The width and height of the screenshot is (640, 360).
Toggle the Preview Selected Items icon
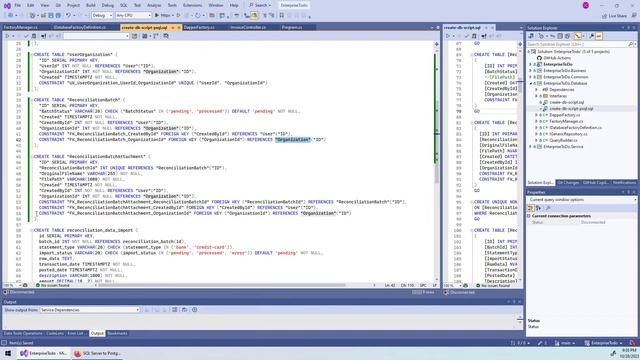click(599, 36)
